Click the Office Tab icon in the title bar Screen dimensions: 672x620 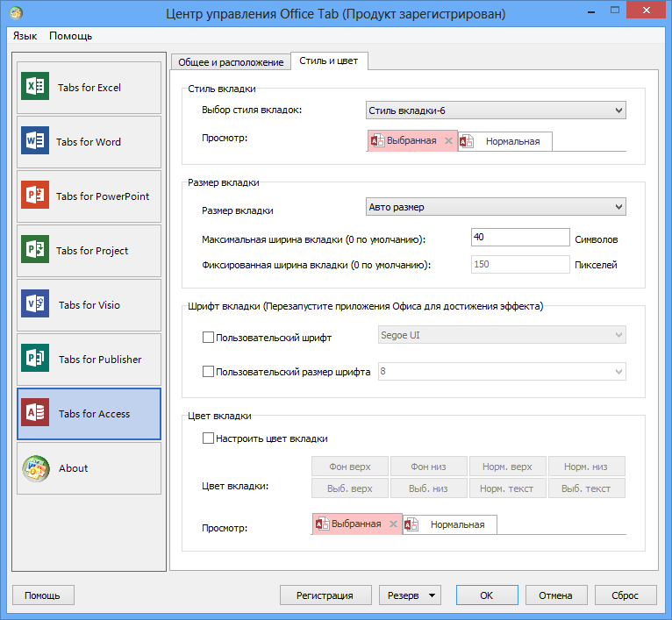[16, 13]
